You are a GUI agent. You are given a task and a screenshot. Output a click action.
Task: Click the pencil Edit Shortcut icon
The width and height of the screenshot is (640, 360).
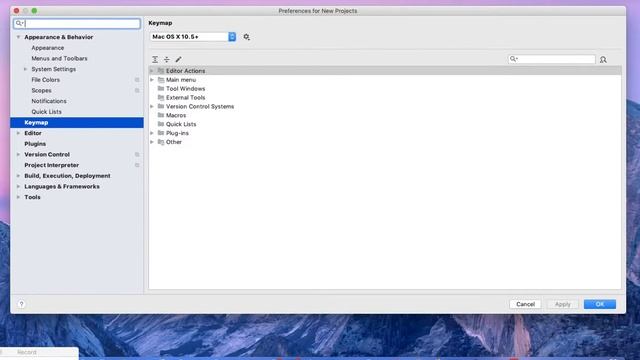point(178,60)
